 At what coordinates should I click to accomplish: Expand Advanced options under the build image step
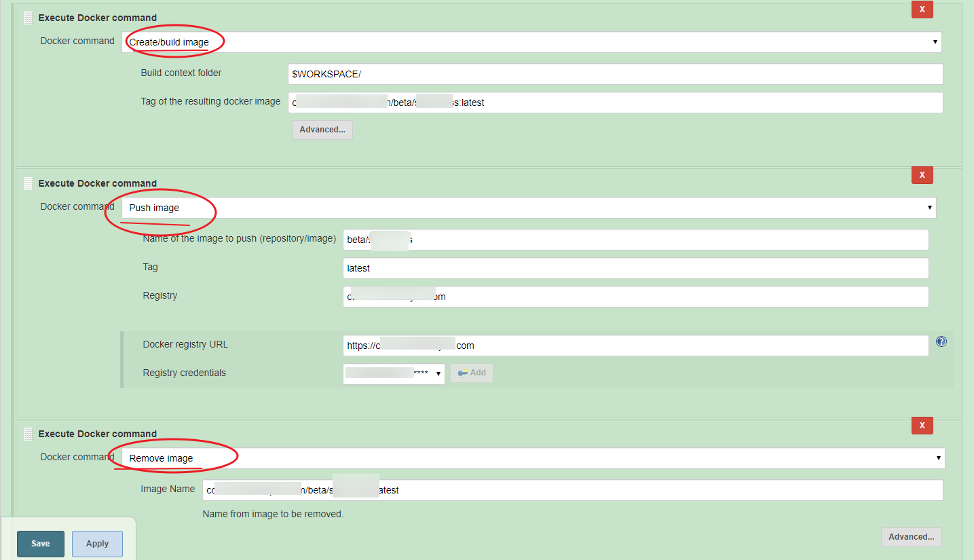pos(322,130)
